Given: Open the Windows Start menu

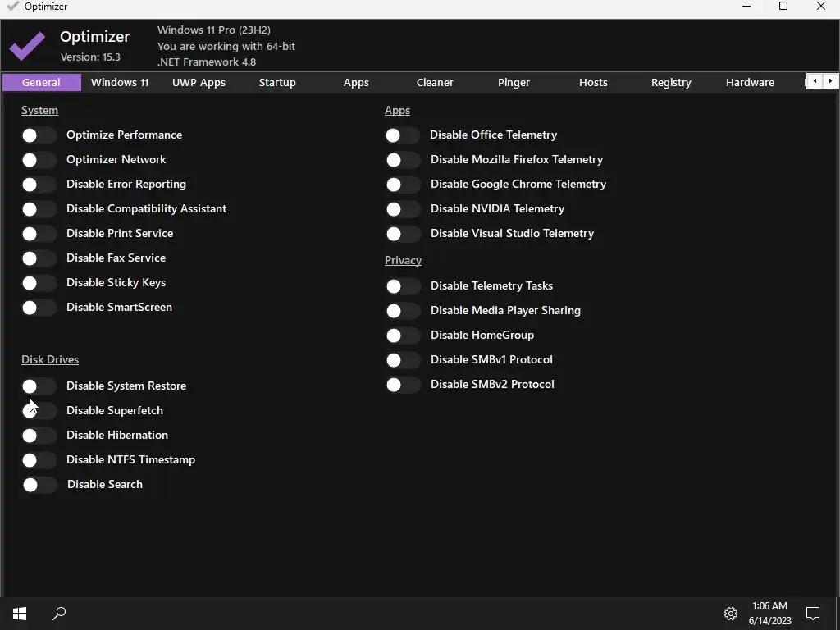Looking at the screenshot, I should (x=20, y=614).
